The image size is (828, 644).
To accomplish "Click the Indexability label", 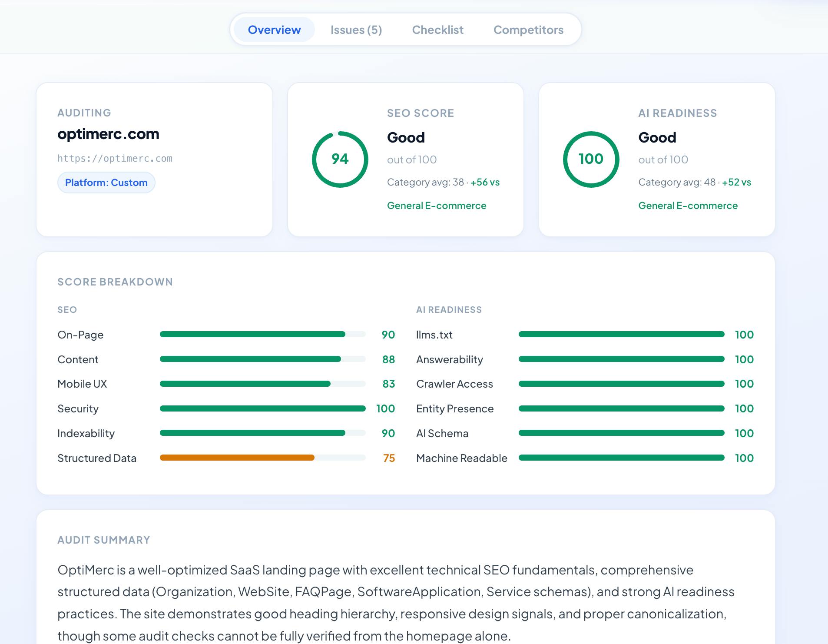I will pos(86,433).
